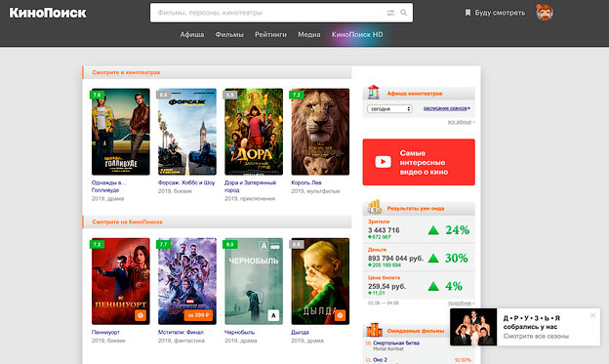Click the '259,54 руб.' ticket price figure
This screenshot has height=364, width=609.
pyautogui.click(x=386, y=286)
